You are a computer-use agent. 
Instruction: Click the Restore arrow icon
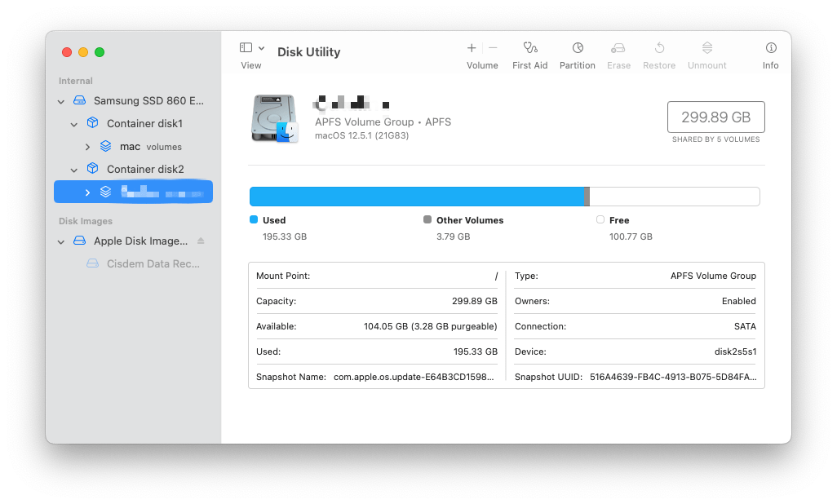[659, 48]
